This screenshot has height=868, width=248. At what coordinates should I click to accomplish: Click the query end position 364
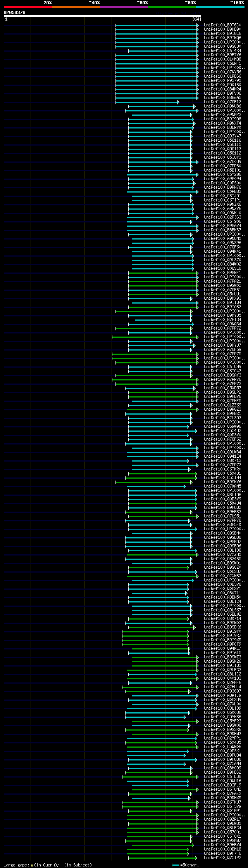click(x=195, y=19)
